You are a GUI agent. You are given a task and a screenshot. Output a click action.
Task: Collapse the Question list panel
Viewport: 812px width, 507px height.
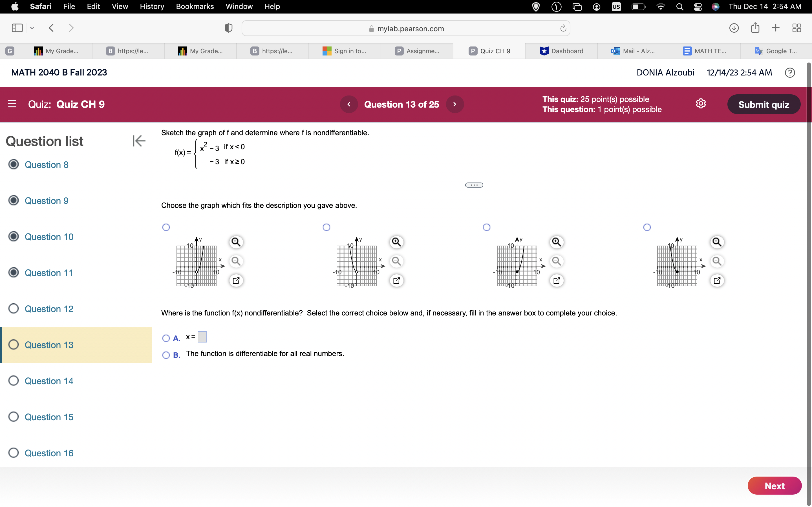pos(139,141)
